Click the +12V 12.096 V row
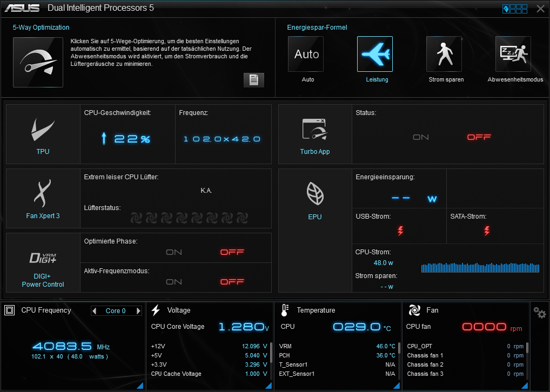Screen dimensions: 550x392 (209, 346)
